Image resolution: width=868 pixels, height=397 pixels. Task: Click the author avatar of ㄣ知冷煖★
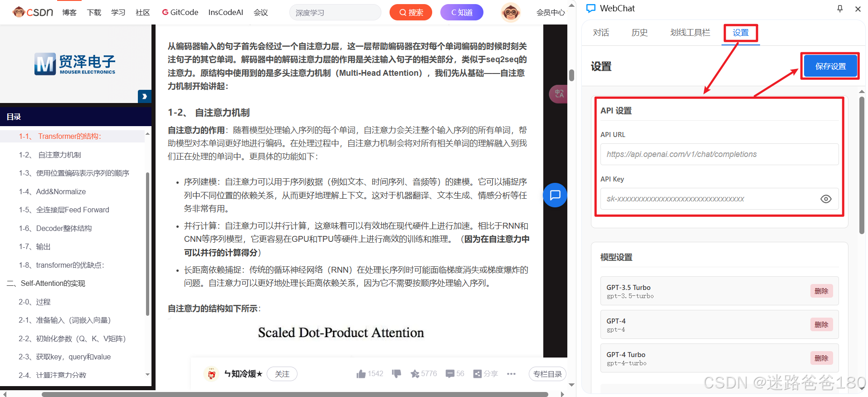coord(211,374)
